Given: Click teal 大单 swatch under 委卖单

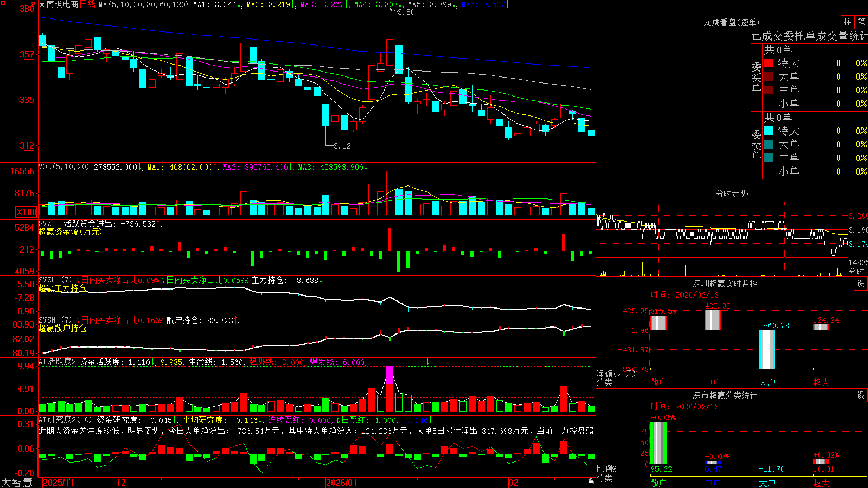Looking at the screenshot, I should pos(768,144).
